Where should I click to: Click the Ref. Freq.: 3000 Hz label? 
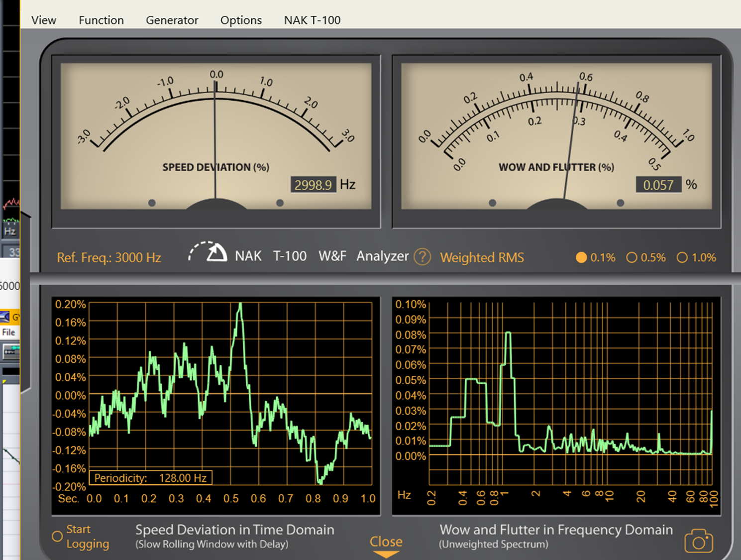tap(109, 257)
